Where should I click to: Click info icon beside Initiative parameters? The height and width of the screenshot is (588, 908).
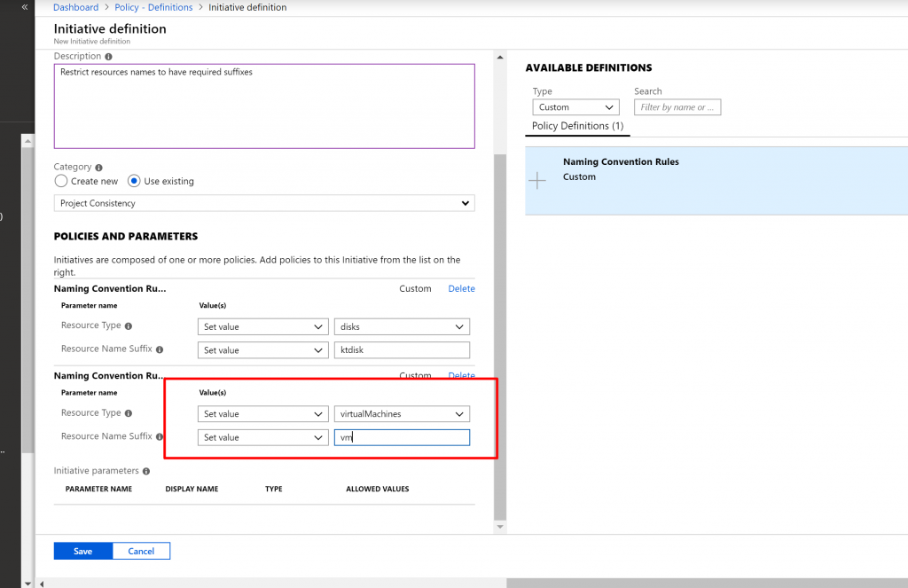(146, 471)
